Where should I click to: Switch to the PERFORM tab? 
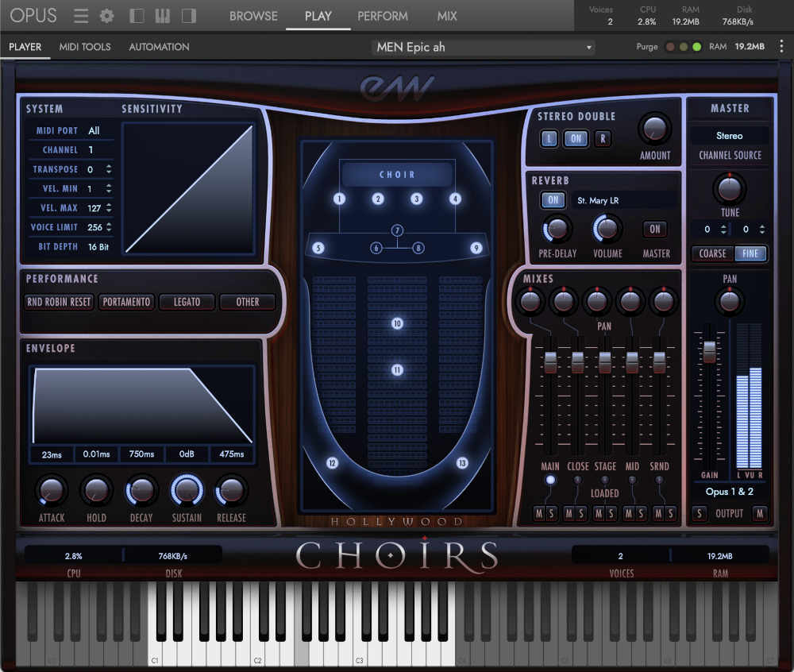tap(382, 16)
